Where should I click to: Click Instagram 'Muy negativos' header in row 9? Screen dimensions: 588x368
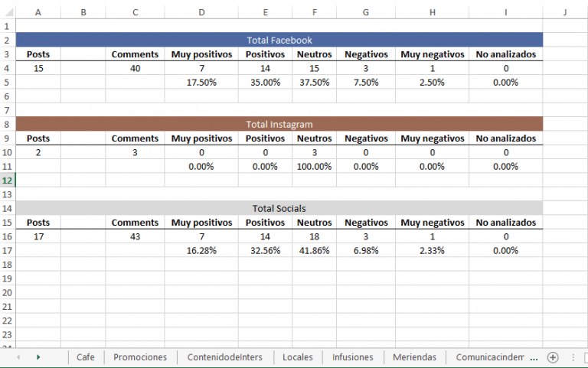click(432, 138)
